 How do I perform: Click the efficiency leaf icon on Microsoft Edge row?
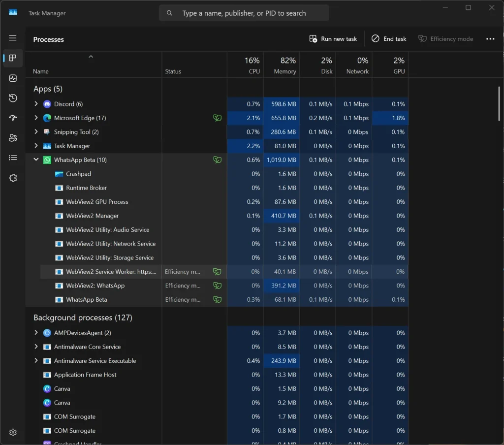coord(217,118)
